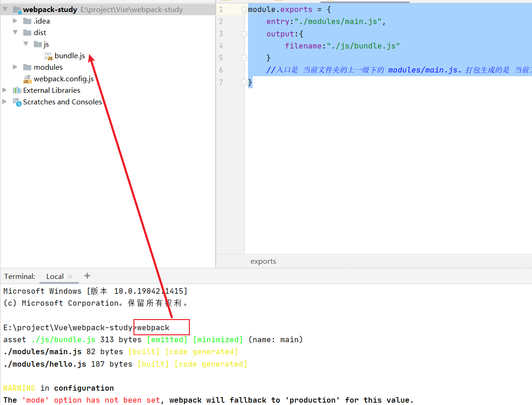Image resolution: width=532 pixels, height=405 pixels.
Task: Add a new terminal session
Action: tap(87, 276)
